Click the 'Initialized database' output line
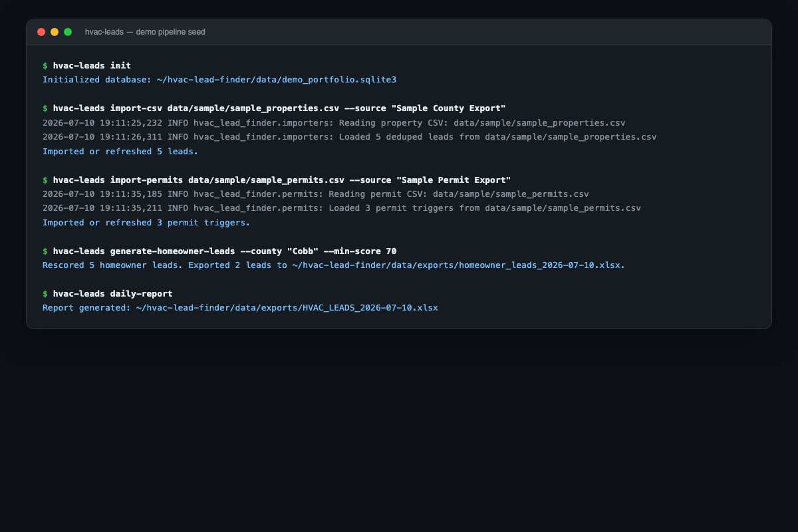 coord(219,80)
